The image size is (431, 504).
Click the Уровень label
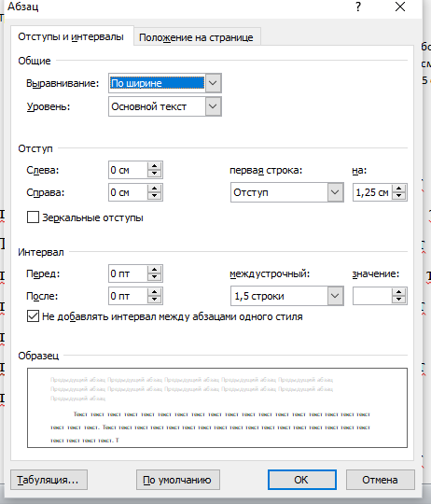[x=49, y=106]
